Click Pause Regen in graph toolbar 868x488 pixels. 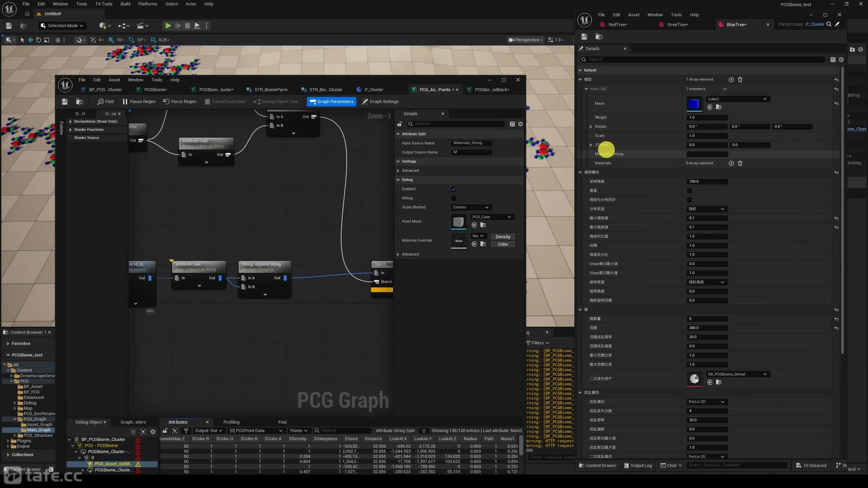tap(139, 102)
